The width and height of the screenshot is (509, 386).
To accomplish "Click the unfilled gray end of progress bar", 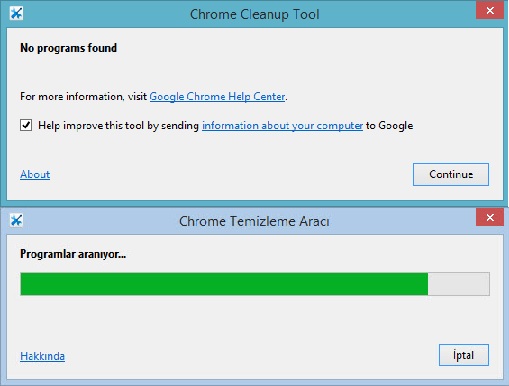I will (458, 284).
